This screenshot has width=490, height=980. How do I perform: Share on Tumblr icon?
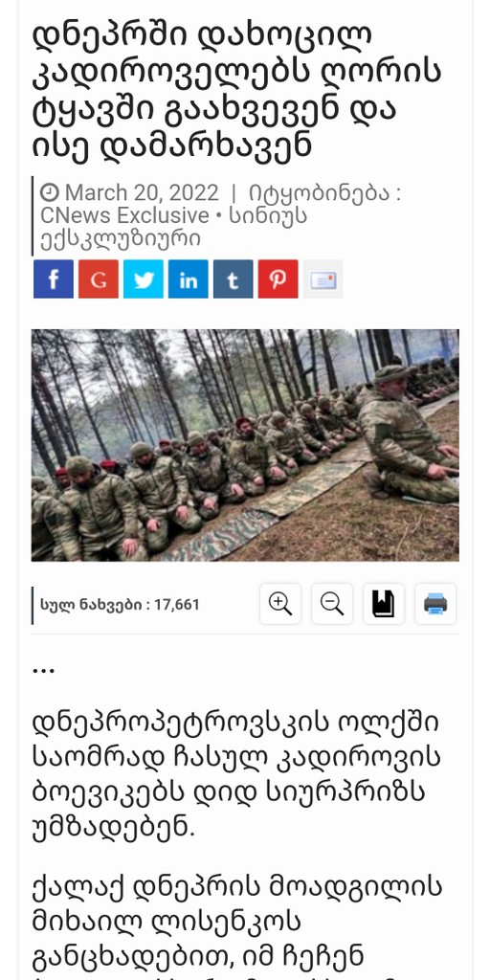tap(234, 279)
